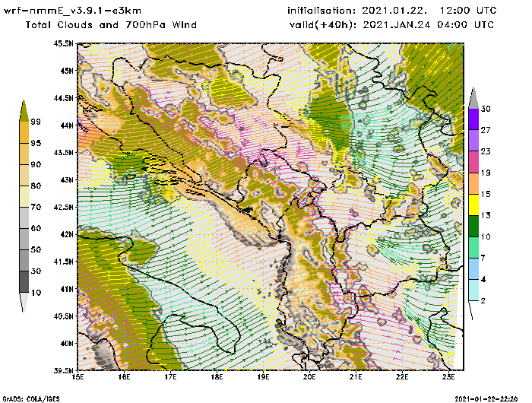Click the '2021-01-22-22:20' timestamp at bottom right
Screen dimensions: 532x403
[486, 399]
